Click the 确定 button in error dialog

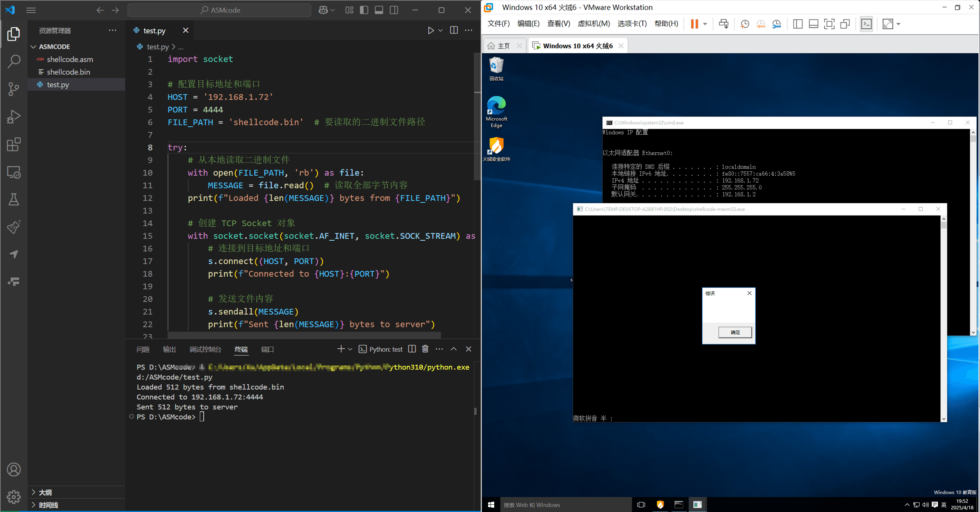tap(735, 332)
